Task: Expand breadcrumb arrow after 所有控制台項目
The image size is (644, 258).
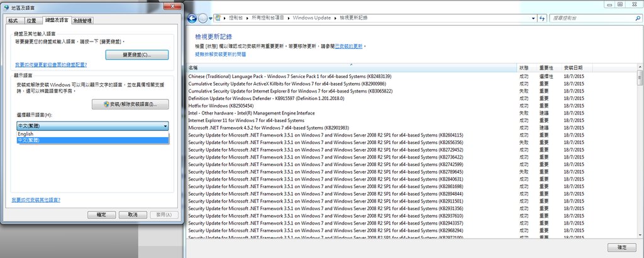Action: pyautogui.click(x=289, y=18)
